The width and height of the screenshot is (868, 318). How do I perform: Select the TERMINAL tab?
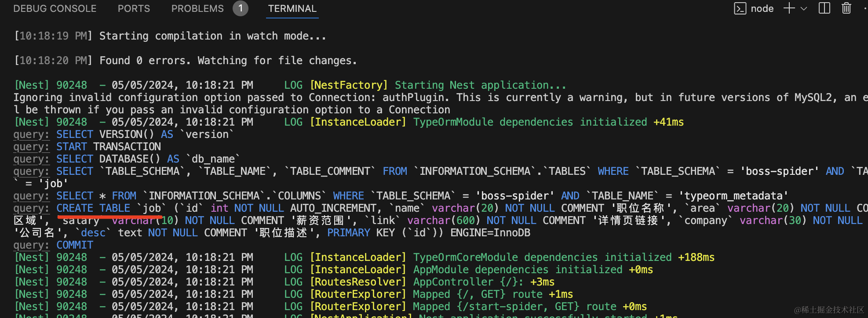(x=292, y=8)
